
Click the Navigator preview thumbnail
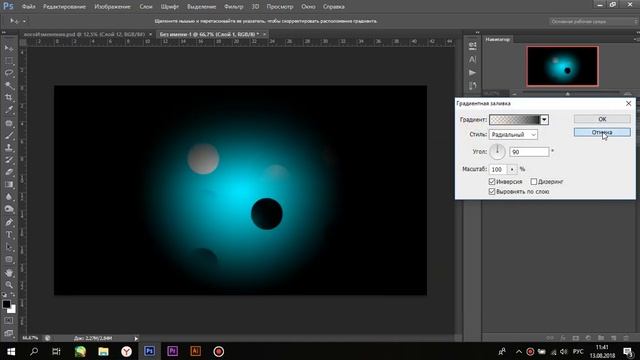pos(562,66)
